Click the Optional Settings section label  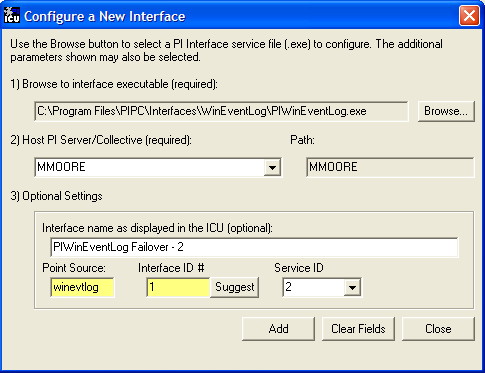[56, 196]
